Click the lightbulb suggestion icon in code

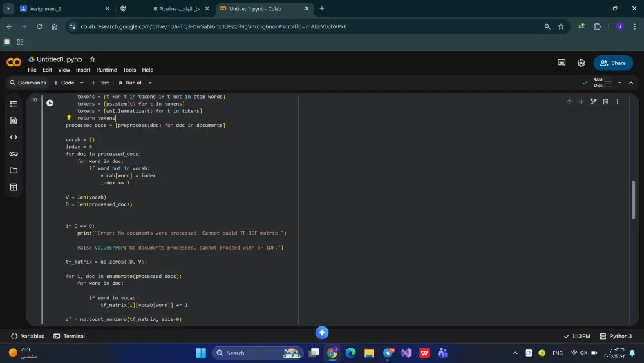pyautogui.click(x=69, y=117)
